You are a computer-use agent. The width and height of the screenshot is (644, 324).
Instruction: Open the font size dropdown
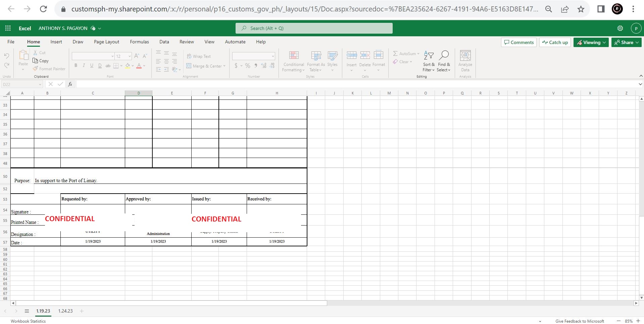tap(130, 56)
